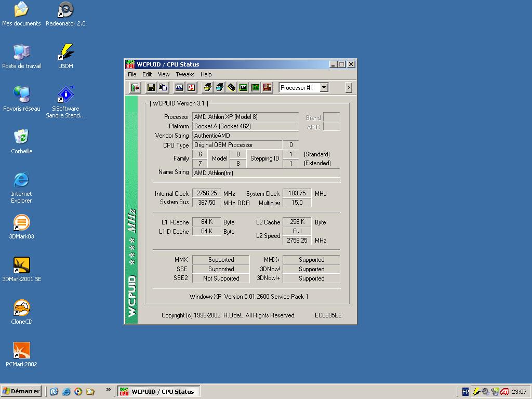Image resolution: width=532 pixels, height=399 pixels.
Task: Select the Mes documents desktop icon
Action: [21, 14]
